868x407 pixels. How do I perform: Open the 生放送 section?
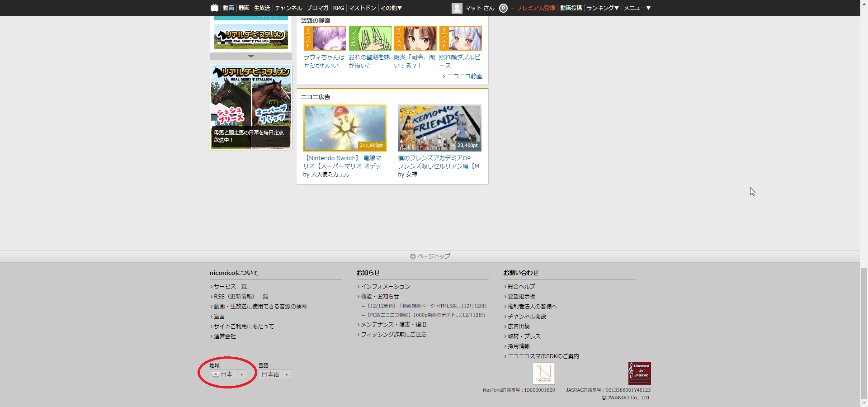pos(261,8)
